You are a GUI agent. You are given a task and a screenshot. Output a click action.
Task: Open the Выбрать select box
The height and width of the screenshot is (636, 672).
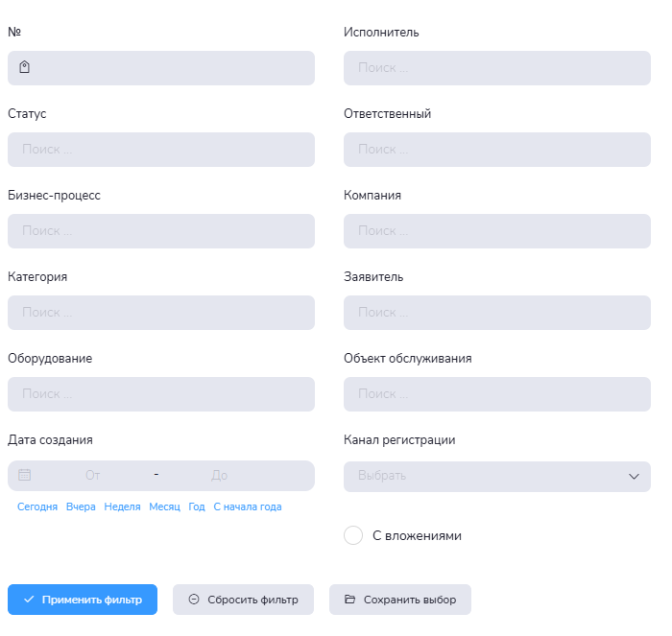pos(480,476)
